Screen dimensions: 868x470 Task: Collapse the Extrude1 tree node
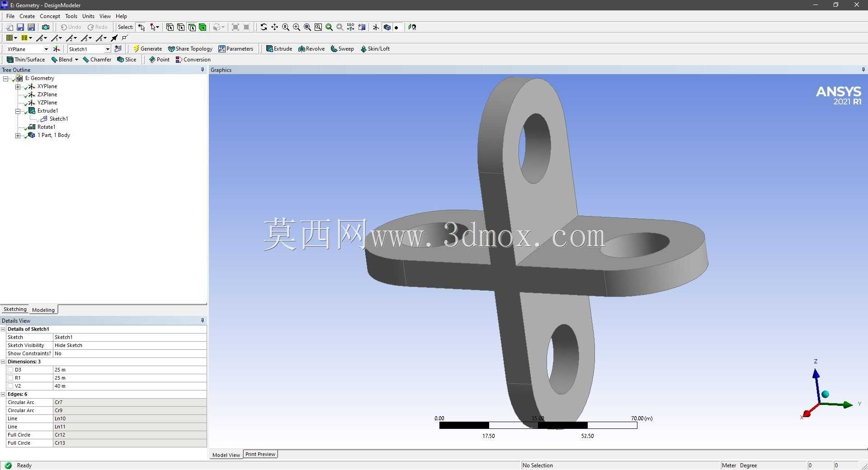[18, 111]
